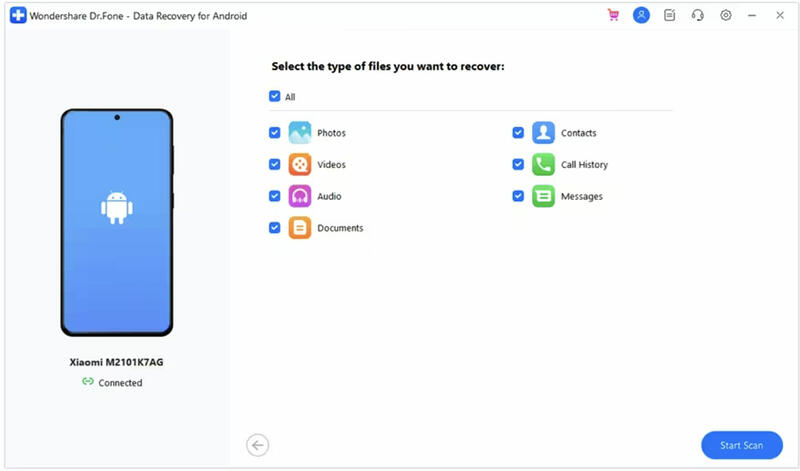Click the Videos film reel icon
800x471 pixels.
tap(299, 164)
